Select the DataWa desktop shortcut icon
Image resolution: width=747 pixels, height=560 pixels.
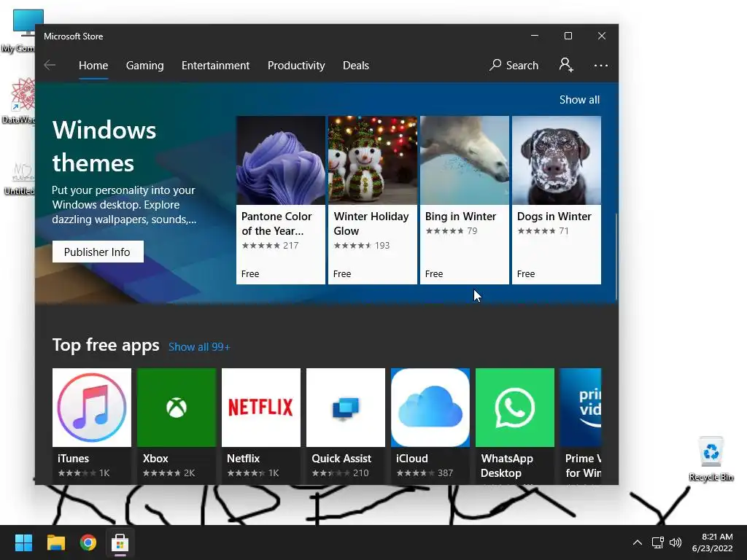point(19,101)
